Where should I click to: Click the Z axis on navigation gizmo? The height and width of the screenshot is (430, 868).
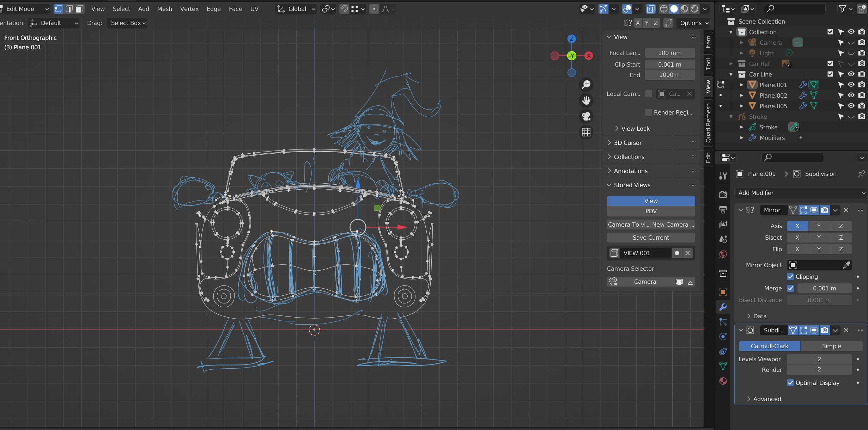point(572,39)
